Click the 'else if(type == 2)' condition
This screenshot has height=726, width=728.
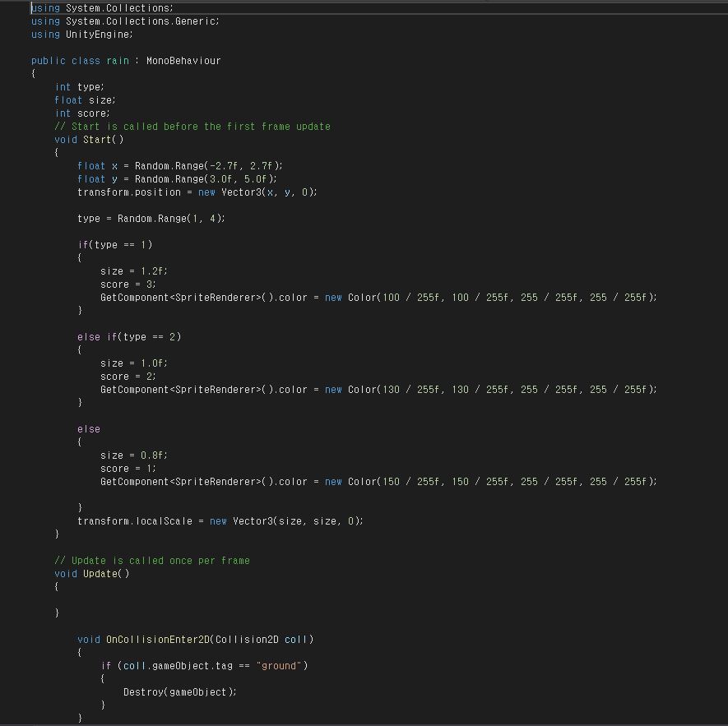click(x=129, y=337)
